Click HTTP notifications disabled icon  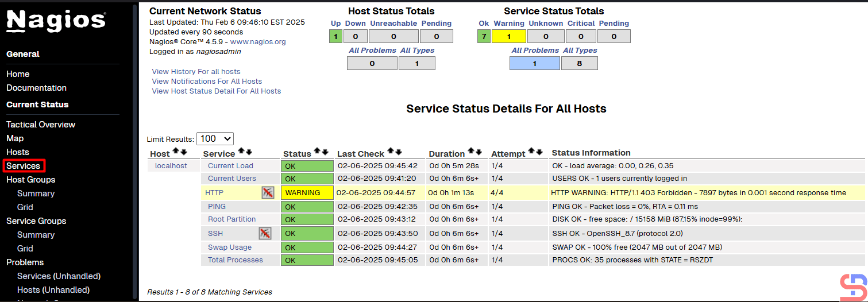pyautogui.click(x=268, y=192)
